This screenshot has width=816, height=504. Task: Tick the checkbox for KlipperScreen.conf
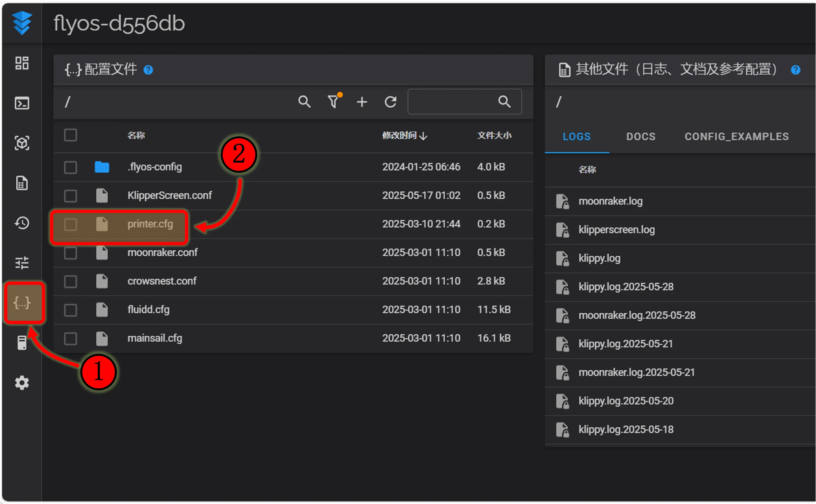pos(70,196)
